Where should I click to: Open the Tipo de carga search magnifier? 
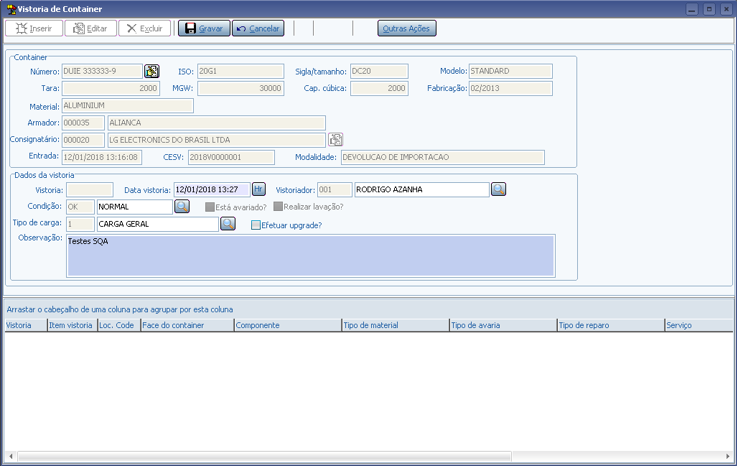coord(228,224)
